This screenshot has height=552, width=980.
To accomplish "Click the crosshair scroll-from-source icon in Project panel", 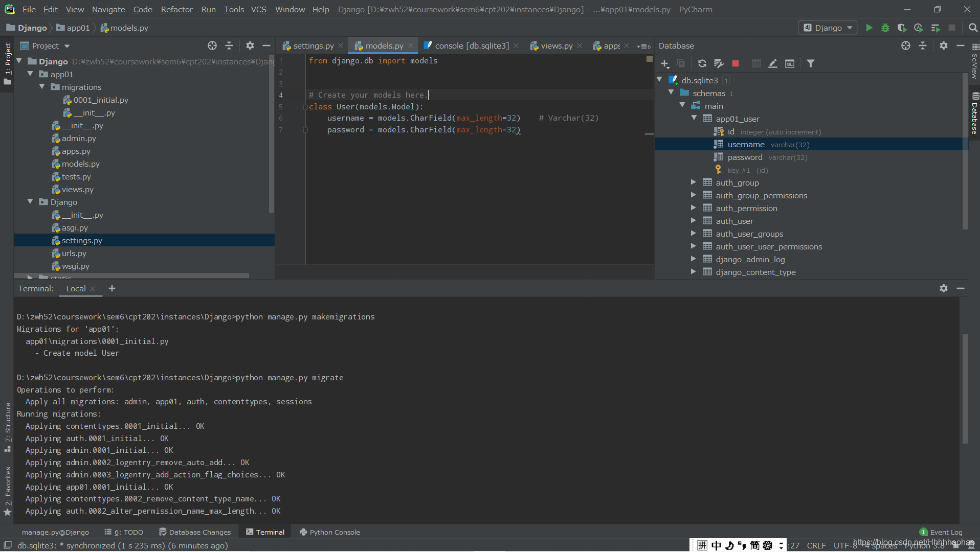I will pos(212,46).
